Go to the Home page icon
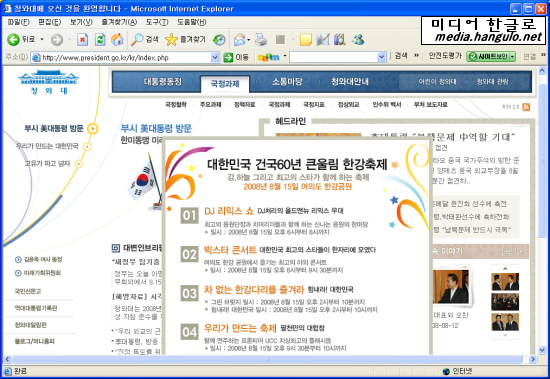The height and width of the screenshot is (379, 550). click(117, 40)
